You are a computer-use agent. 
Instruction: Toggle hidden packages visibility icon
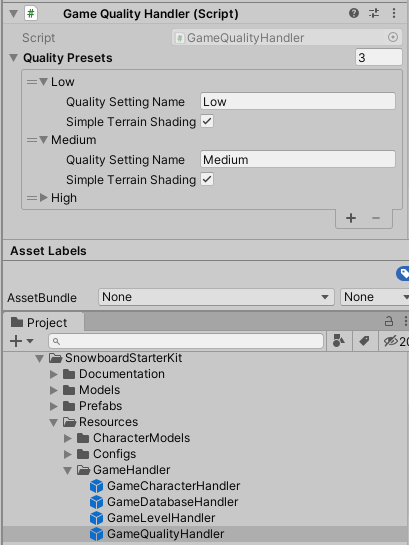[391, 341]
